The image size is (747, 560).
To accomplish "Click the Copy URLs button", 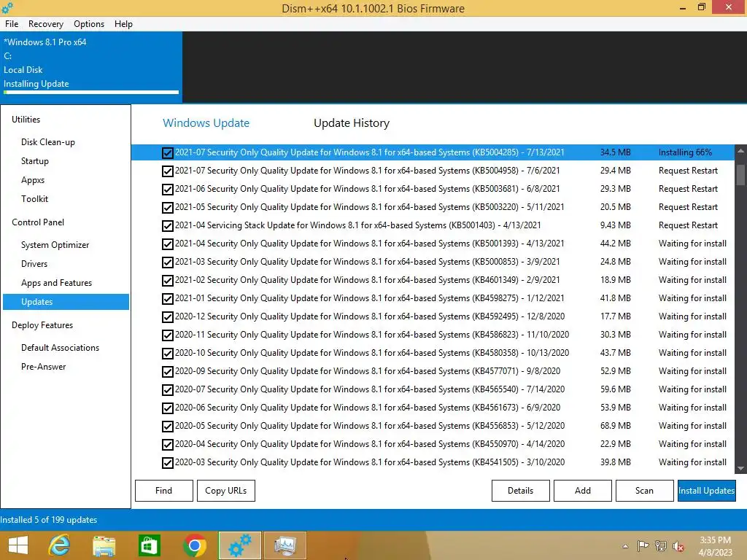I will coord(226,491).
